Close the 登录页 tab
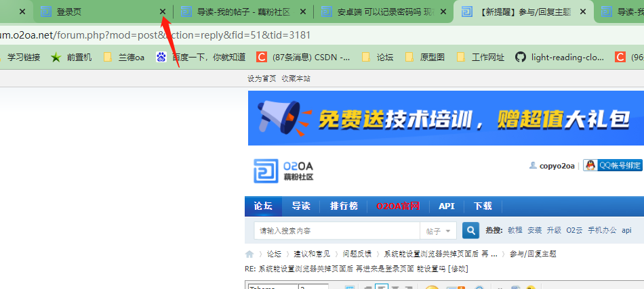Viewport: 644px width, 289px height. coord(163,12)
